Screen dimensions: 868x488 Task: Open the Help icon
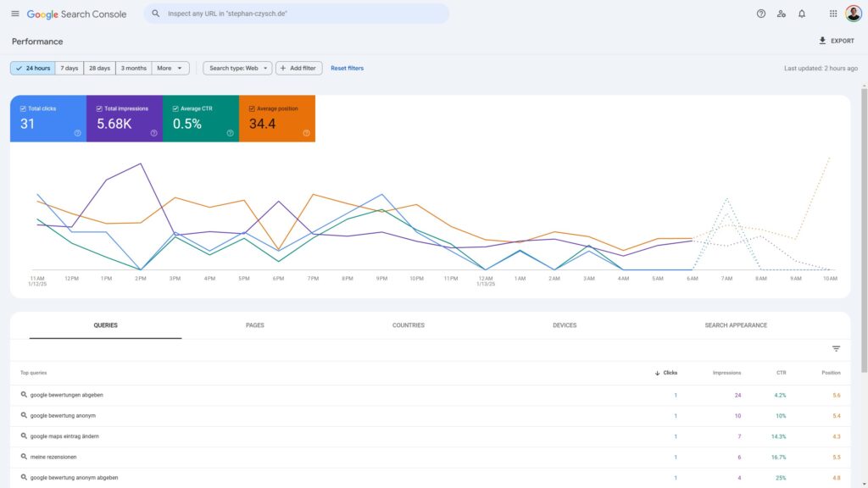[x=761, y=14]
